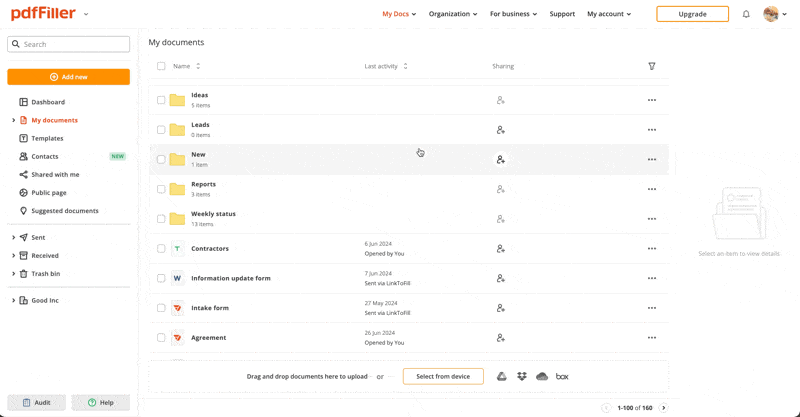The image size is (800, 417).
Task: Click share icon for Contractors document
Action: pos(501,249)
